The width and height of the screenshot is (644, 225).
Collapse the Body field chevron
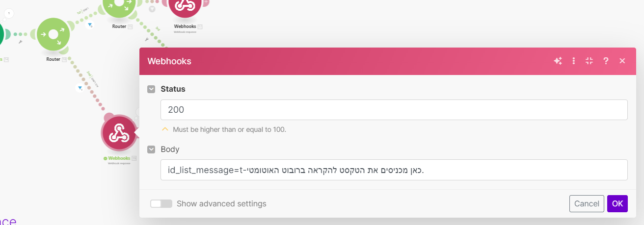click(x=151, y=149)
